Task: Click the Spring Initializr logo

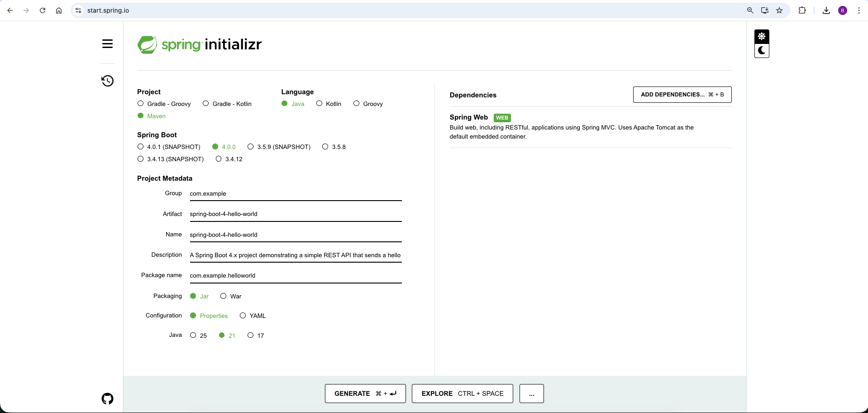Action: [200, 44]
